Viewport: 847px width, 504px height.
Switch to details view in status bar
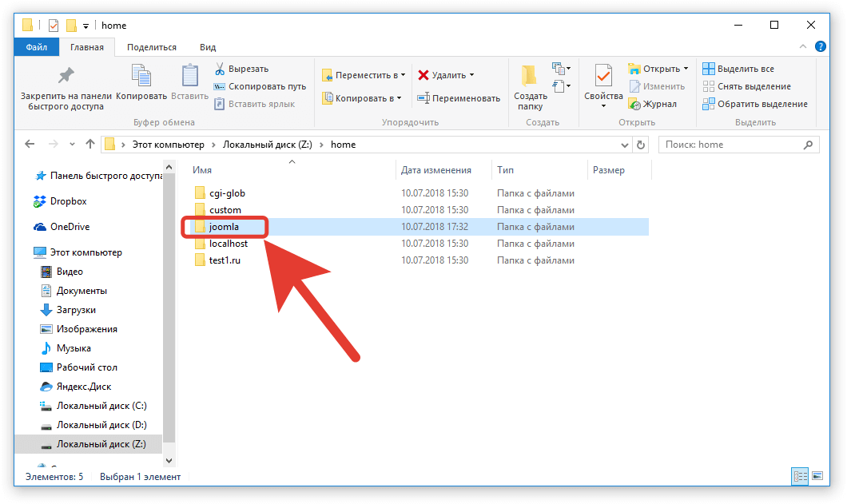800,477
